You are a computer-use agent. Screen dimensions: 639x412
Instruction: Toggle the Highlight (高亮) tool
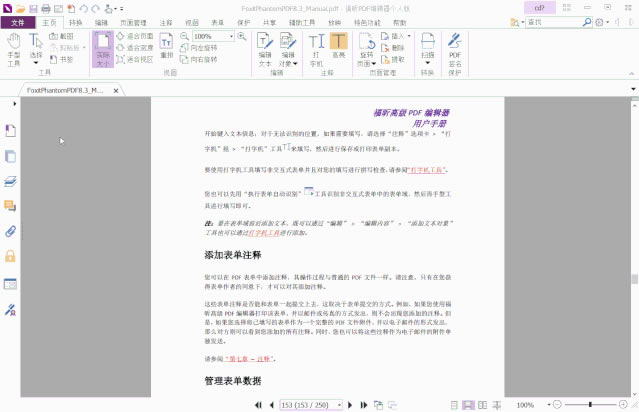point(339,46)
